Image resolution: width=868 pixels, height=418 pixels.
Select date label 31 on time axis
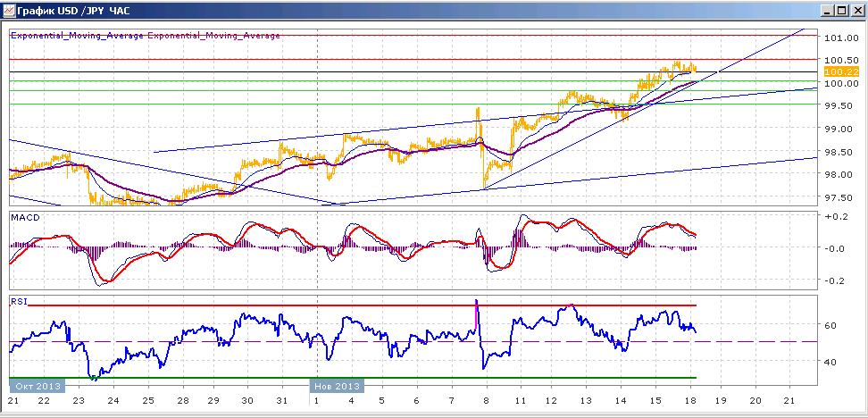[x=282, y=400]
